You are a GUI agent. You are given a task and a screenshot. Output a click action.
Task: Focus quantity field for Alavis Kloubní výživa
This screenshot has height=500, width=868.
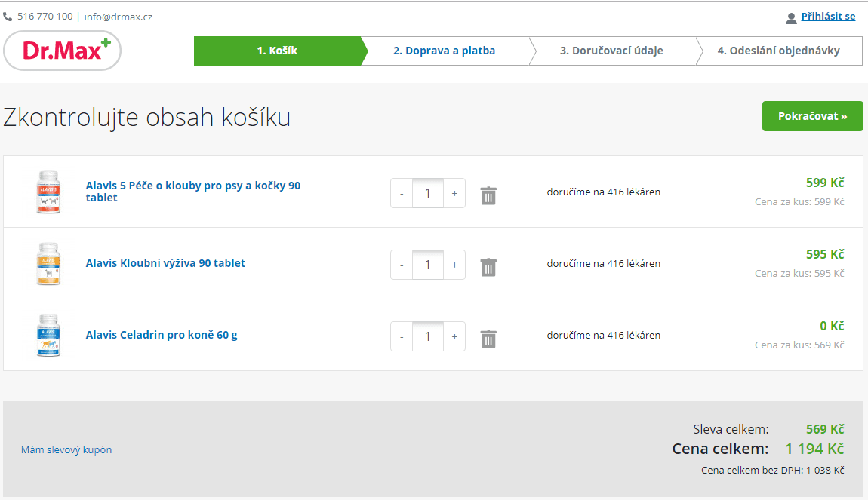pos(428,265)
